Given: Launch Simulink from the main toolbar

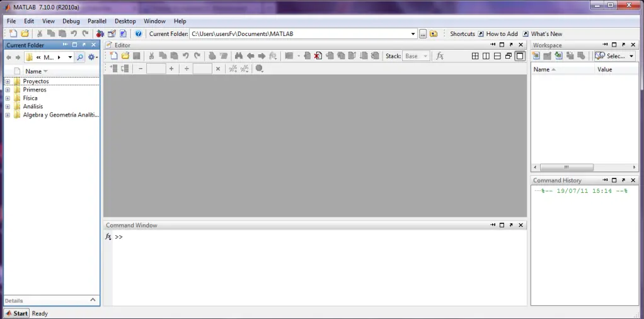Looking at the screenshot, I should pos(100,33).
